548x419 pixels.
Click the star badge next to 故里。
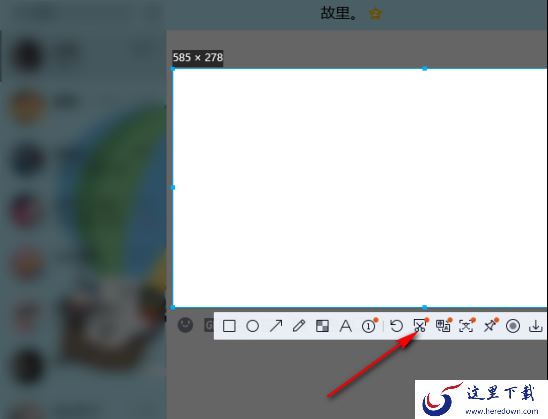pyautogui.click(x=375, y=14)
